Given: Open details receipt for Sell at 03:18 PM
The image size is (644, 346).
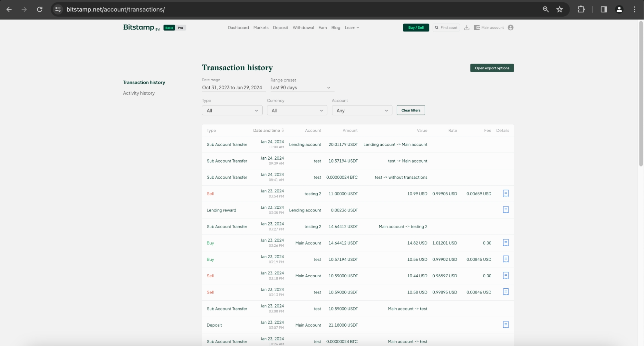Looking at the screenshot, I should tap(506, 275).
